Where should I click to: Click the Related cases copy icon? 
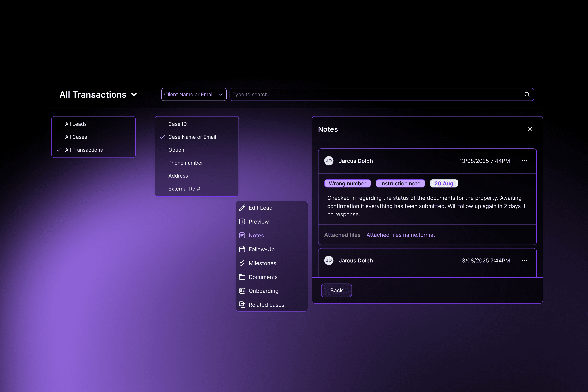point(242,304)
